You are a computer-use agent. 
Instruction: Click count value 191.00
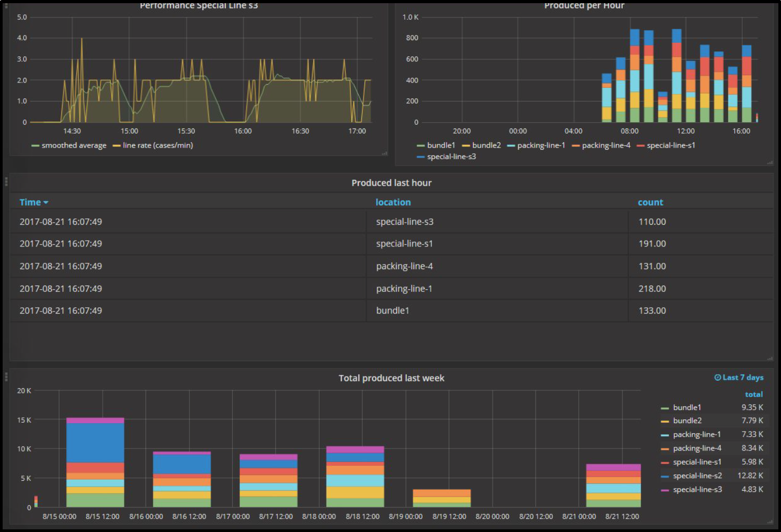tap(652, 244)
